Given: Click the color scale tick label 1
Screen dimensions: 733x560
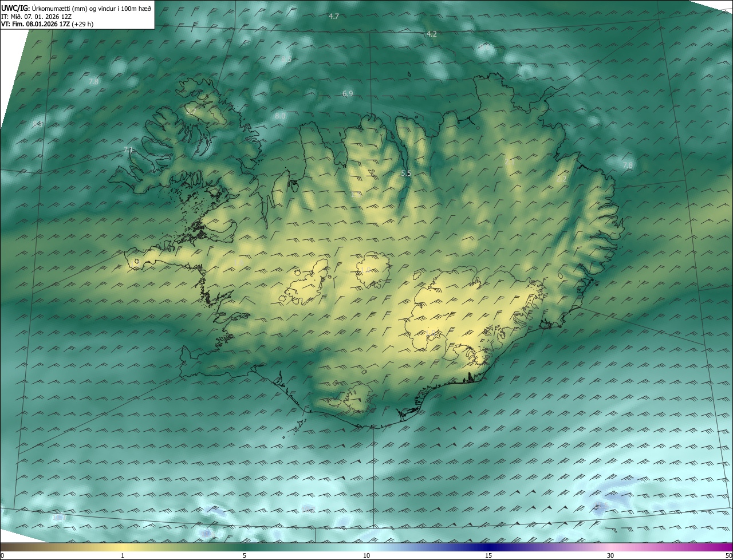Looking at the screenshot, I should (123, 556).
